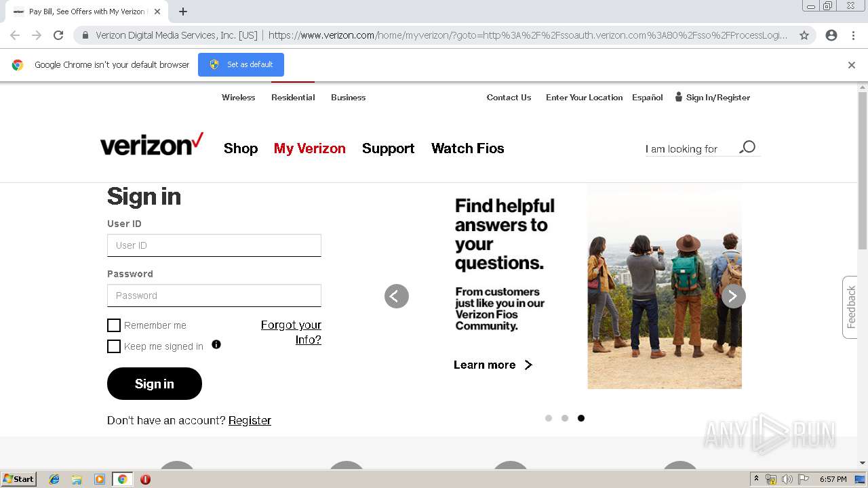Open the My Verizon menu
The width and height of the screenshot is (868, 488).
(310, 148)
